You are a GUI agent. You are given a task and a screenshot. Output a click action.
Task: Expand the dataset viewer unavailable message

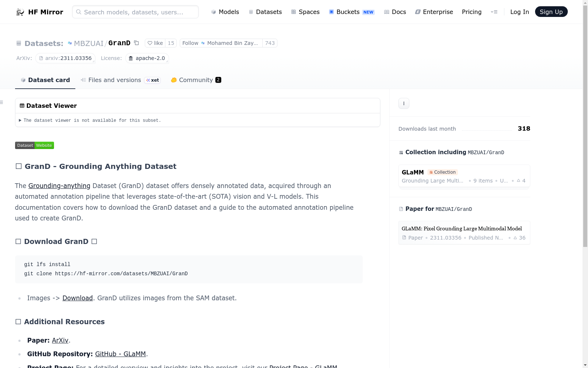click(90, 120)
